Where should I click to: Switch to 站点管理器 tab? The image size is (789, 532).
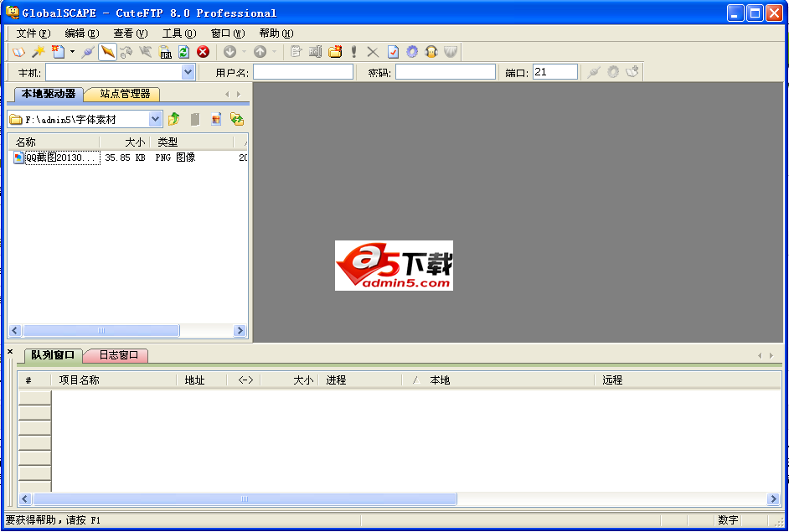pyautogui.click(x=125, y=94)
